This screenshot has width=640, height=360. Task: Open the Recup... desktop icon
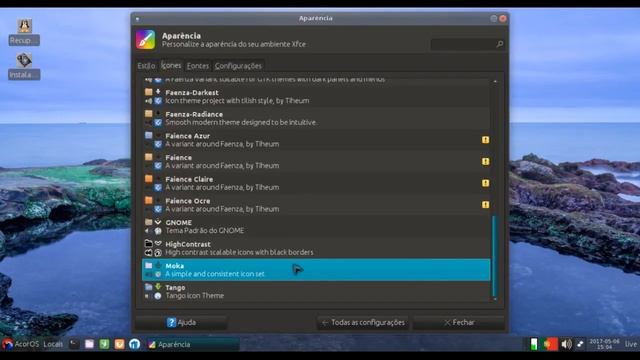coord(24,32)
